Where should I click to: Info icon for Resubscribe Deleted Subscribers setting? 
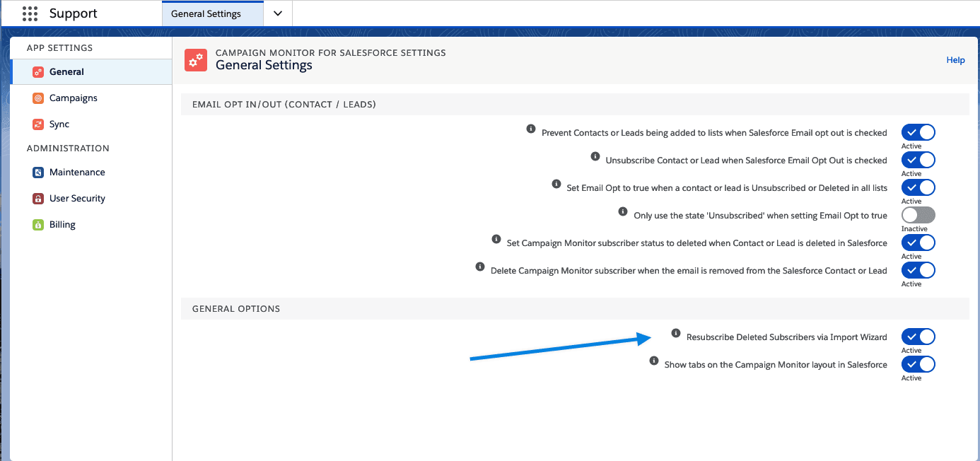676,333
